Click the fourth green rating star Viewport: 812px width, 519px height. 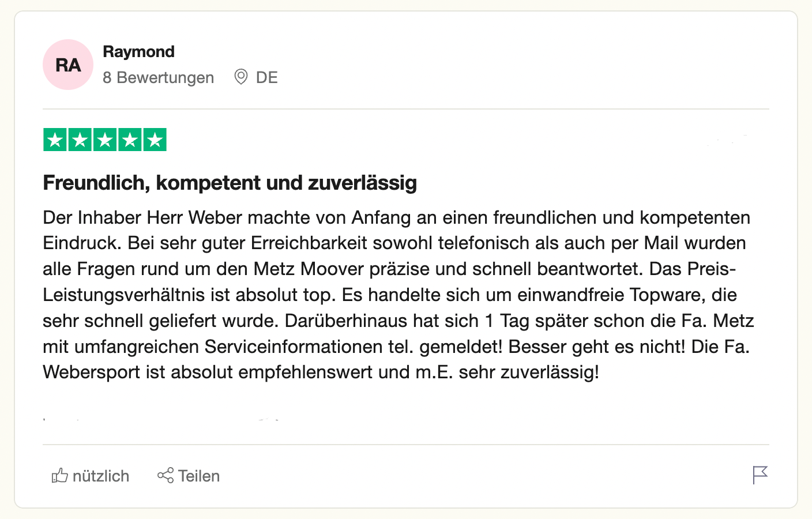coord(130,140)
